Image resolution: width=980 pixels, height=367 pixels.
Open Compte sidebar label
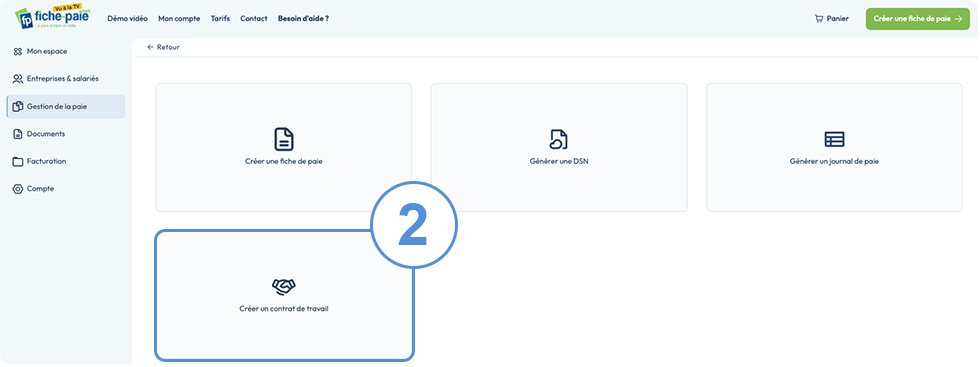coord(40,189)
